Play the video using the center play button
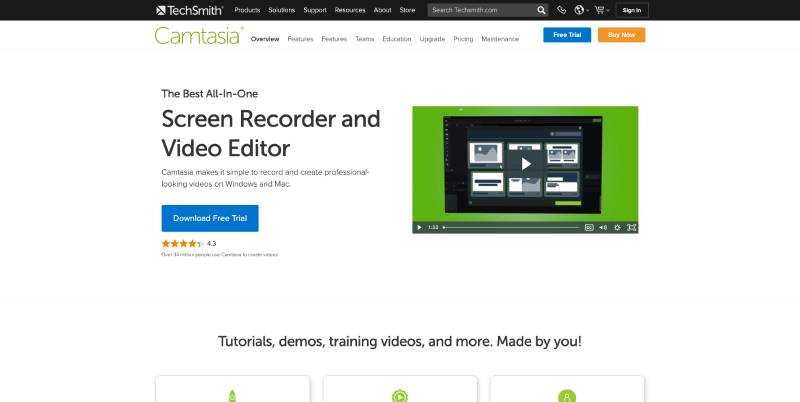 tap(526, 164)
